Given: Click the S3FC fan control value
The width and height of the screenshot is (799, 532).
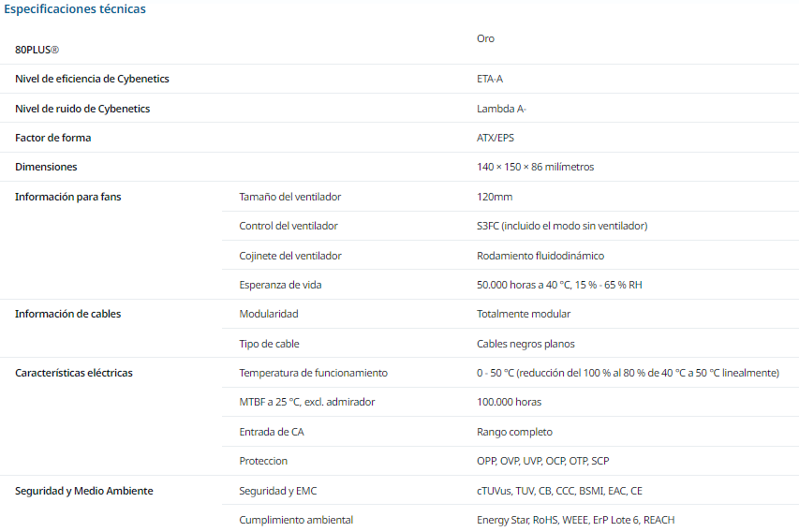Looking at the screenshot, I should pyautogui.click(x=561, y=227).
